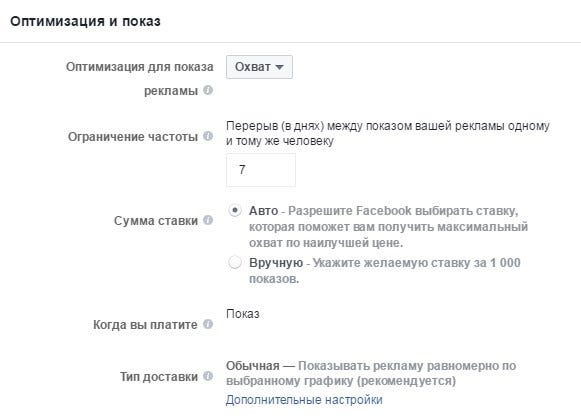Click the Вручную option label text
The image size is (581, 420).
[x=276, y=263]
